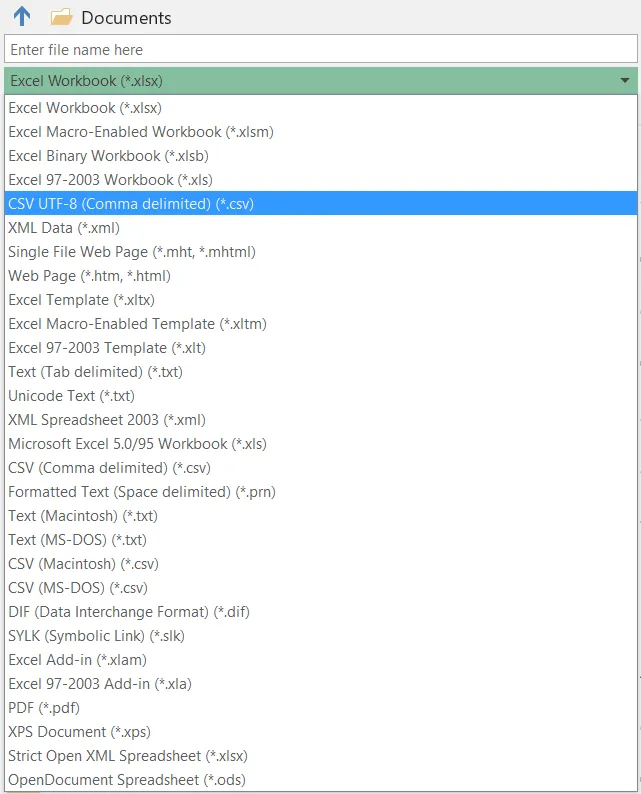Select Excel 97-2003 Template (*.xlt)
This screenshot has height=794, width=641.
(x=320, y=348)
